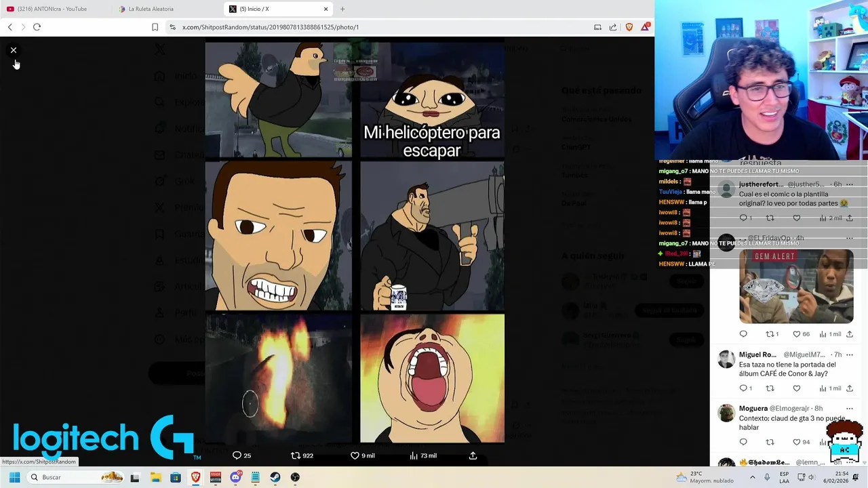Screen dimensions: 868x488
Task: Like the GEM ALERT reply with 66 likes
Action: pos(801,334)
